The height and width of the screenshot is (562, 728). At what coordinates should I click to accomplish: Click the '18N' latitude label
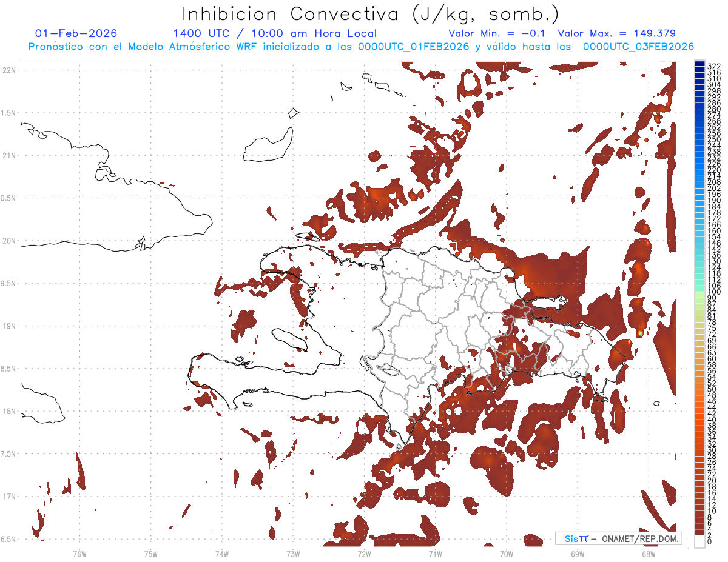click(8, 412)
